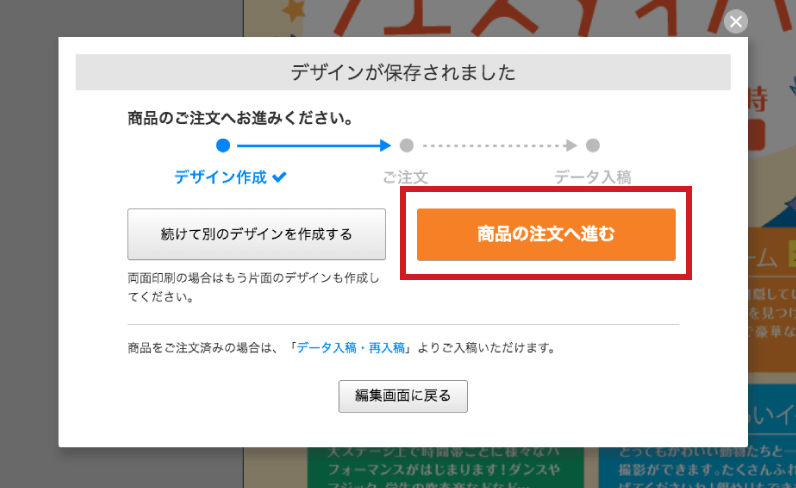Click the gray ご注文 step dot
Screen dimensions: 796x488
[x=407, y=146]
